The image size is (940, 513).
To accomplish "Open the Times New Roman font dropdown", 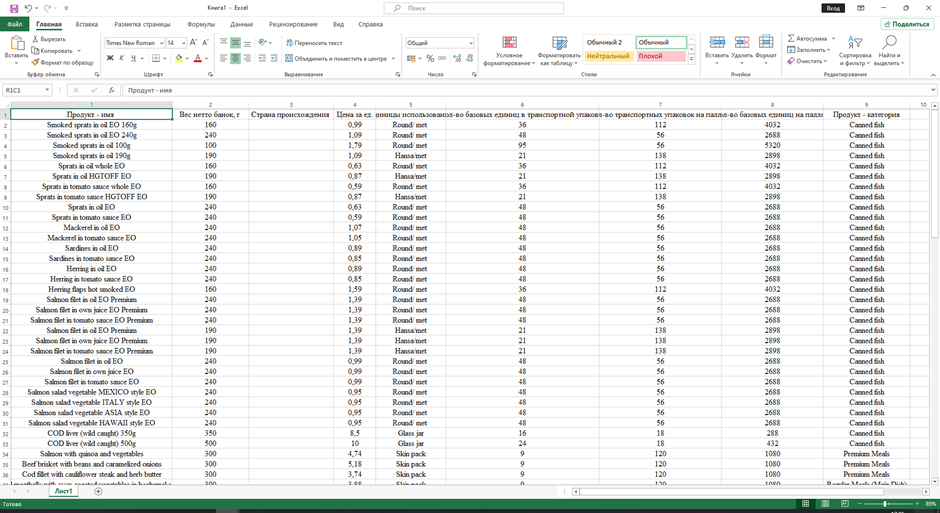I will tap(159, 43).
